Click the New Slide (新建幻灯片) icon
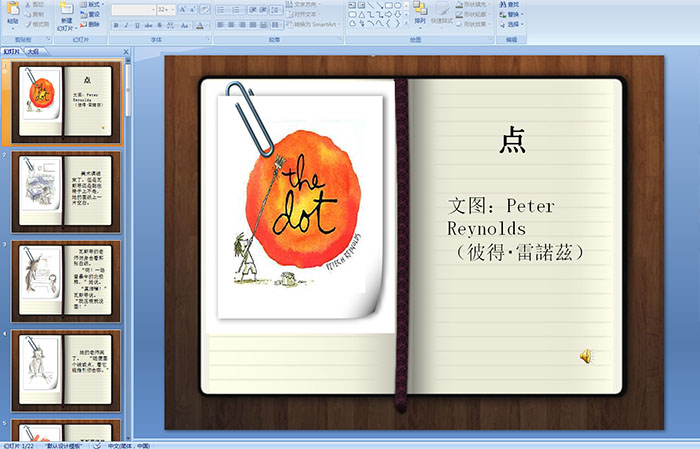Screen dimensions: 700x449 tap(67, 8)
